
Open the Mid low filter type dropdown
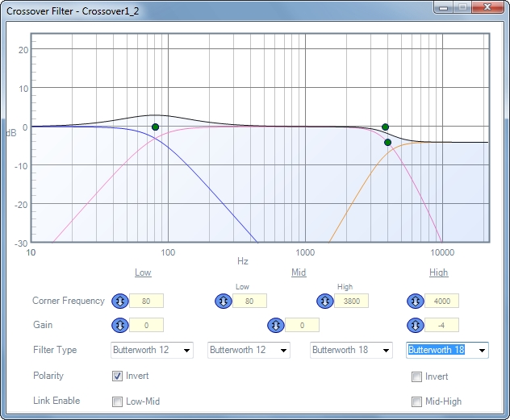click(283, 351)
